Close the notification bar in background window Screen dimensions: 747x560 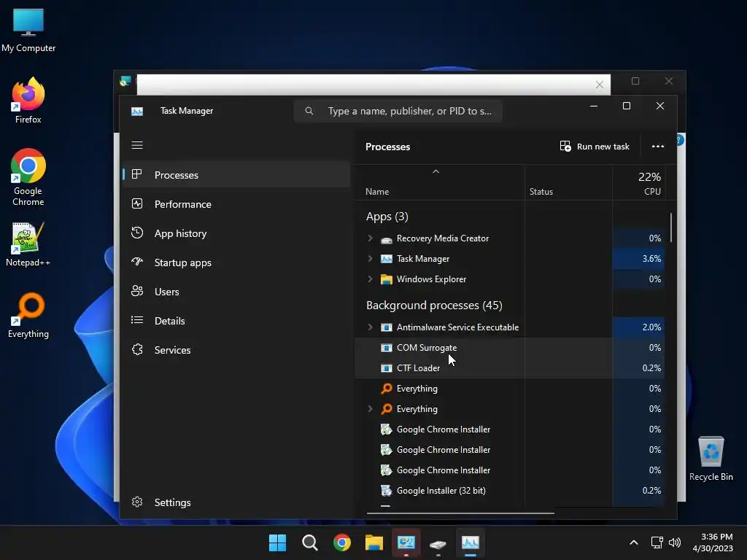[x=600, y=85]
